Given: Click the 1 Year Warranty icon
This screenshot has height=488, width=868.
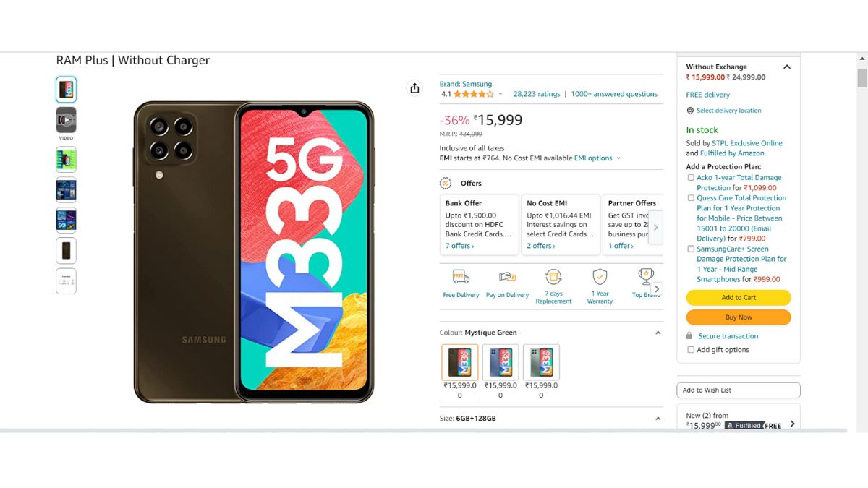Looking at the screenshot, I should [x=600, y=277].
